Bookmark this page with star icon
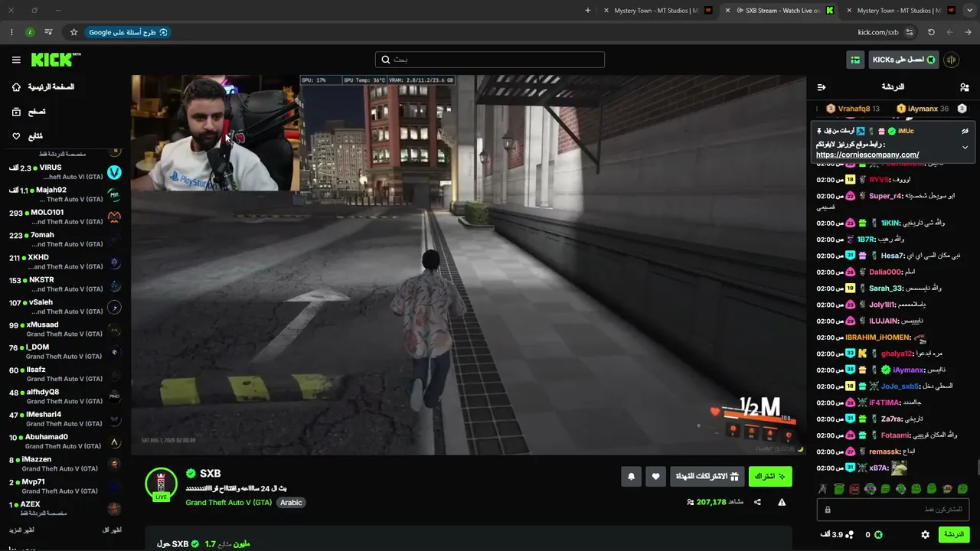The image size is (980, 551). click(73, 32)
